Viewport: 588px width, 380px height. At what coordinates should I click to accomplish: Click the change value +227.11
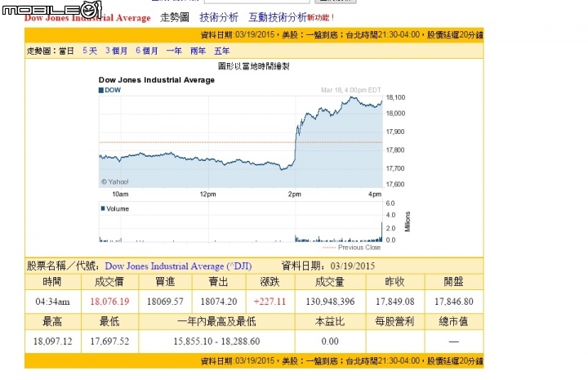[269, 302]
